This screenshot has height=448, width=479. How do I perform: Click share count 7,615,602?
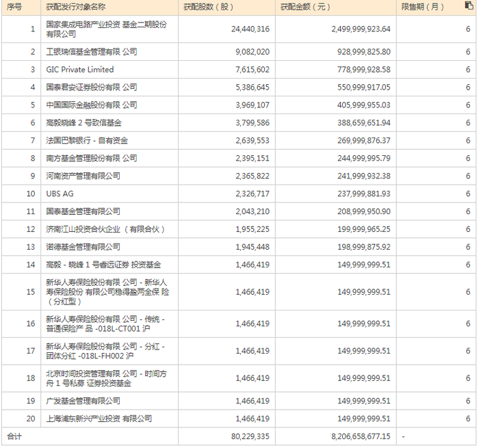coord(253,70)
